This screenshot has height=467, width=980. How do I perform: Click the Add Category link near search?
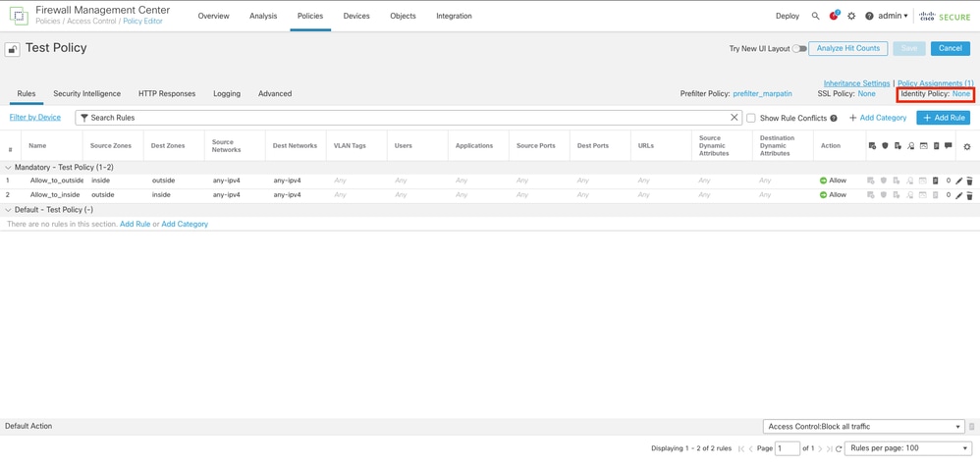[x=878, y=118]
